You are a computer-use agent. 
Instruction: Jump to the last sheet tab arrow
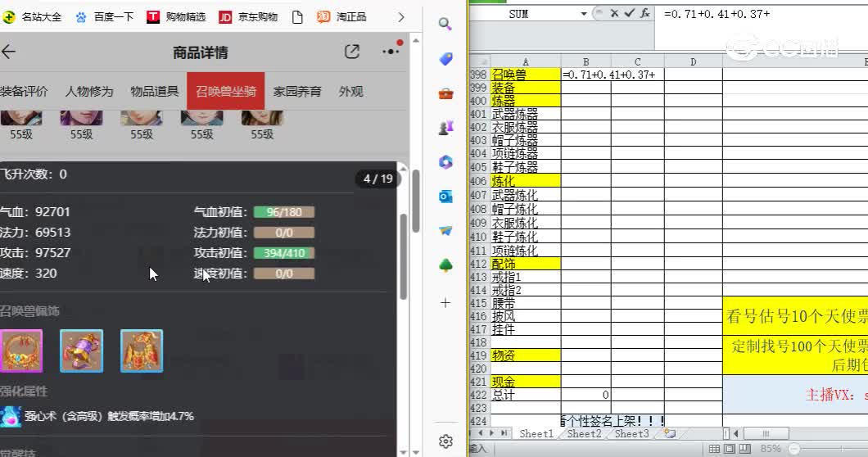504,433
